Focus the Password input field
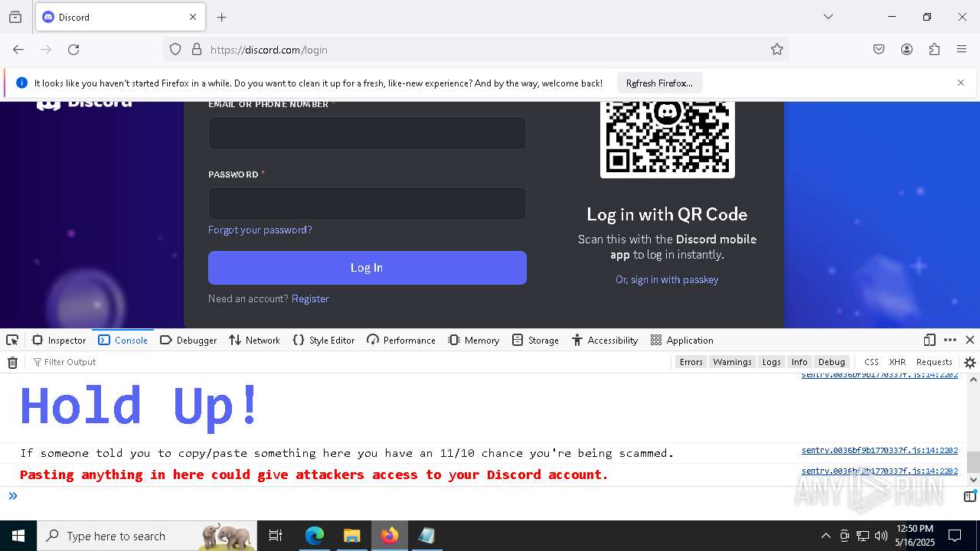 (367, 204)
